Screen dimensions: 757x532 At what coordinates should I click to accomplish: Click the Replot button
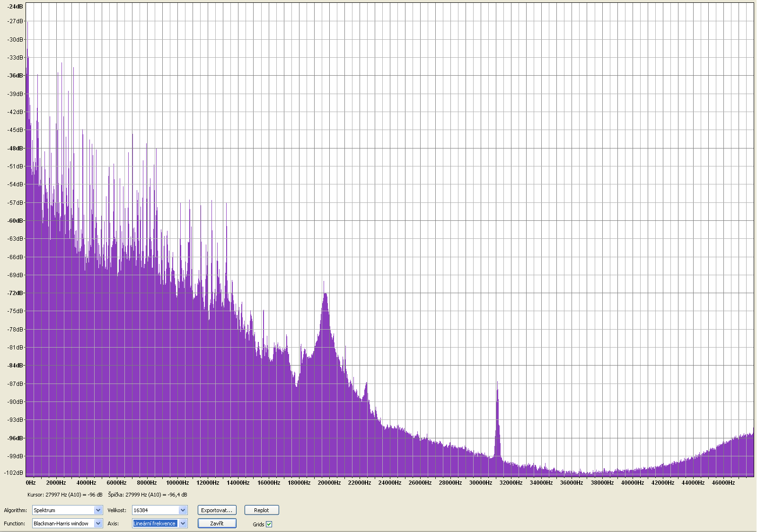tap(262, 510)
